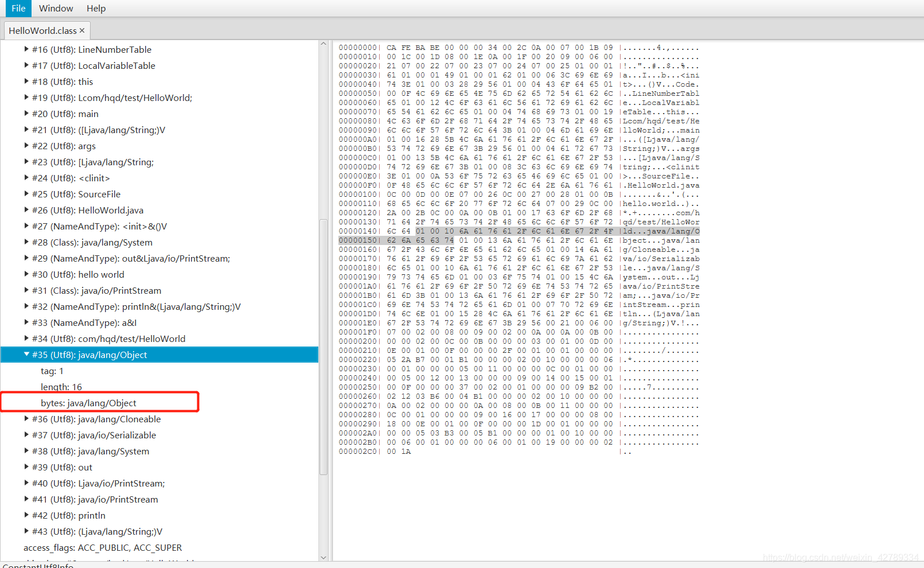Click hex line at offset 00000150
The image size is (924, 568).
tap(518, 240)
